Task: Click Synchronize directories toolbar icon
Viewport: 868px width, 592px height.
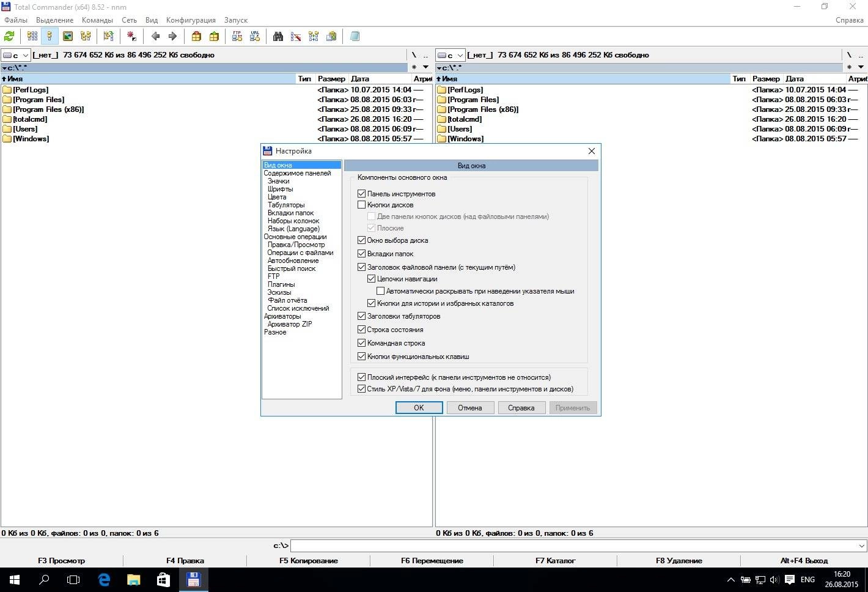Action: coord(314,36)
